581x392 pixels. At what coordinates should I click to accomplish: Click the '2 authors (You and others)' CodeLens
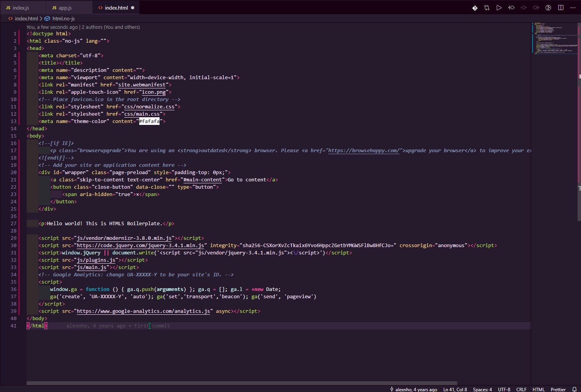[111, 27]
